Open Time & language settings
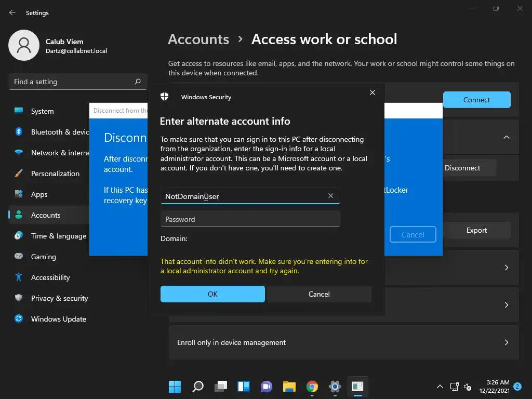The image size is (532, 399). (x=59, y=236)
